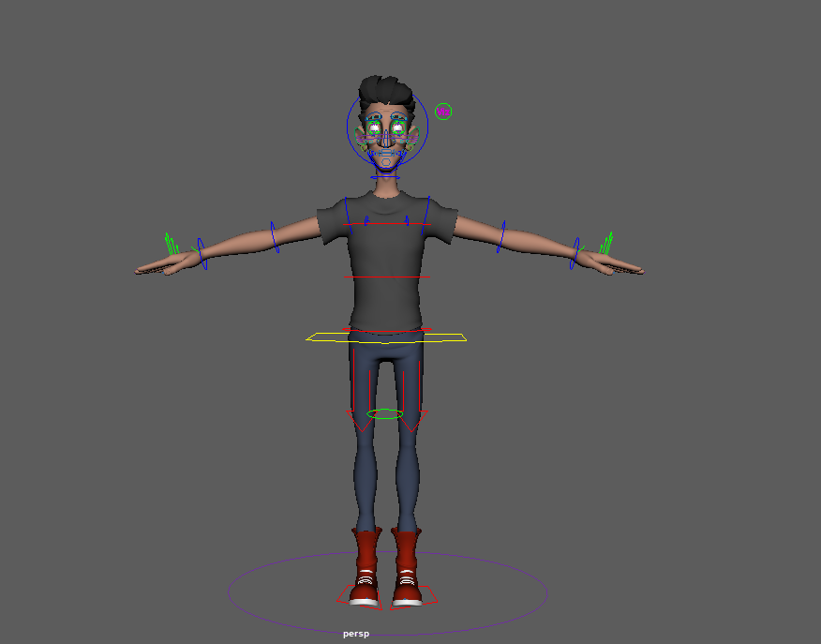Select the blue elbow ring on the character's right arm
The height and width of the screenshot is (644, 821).
pyautogui.click(x=274, y=235)
